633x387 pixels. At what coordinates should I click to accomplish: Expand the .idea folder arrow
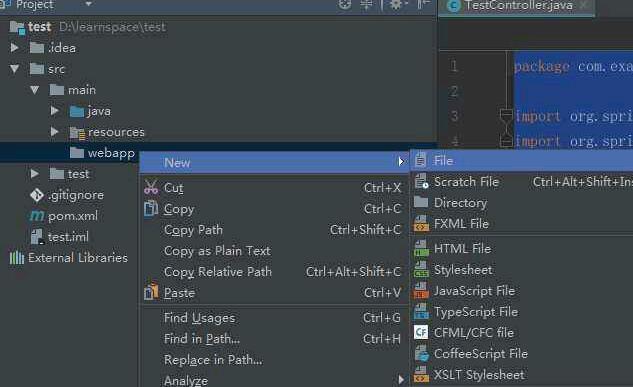(x=15, y=48)
